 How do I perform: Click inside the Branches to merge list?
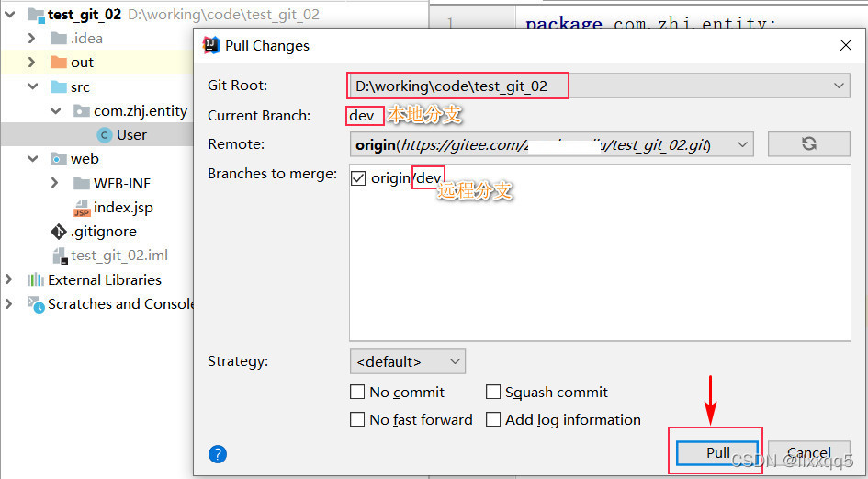(600, 252)
